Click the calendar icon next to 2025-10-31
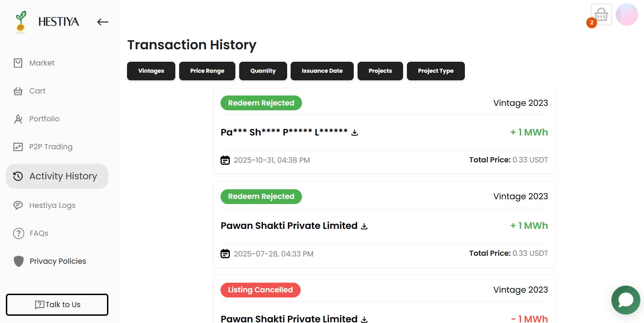Image resolution: width=644 pixels, height=323 pixels. coord(225,160)
